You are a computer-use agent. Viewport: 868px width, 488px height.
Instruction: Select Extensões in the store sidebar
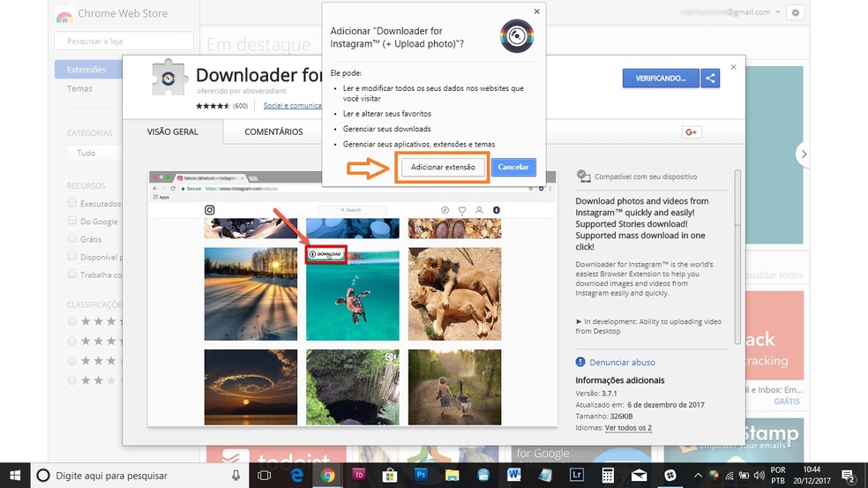click(x=88, y=69)
